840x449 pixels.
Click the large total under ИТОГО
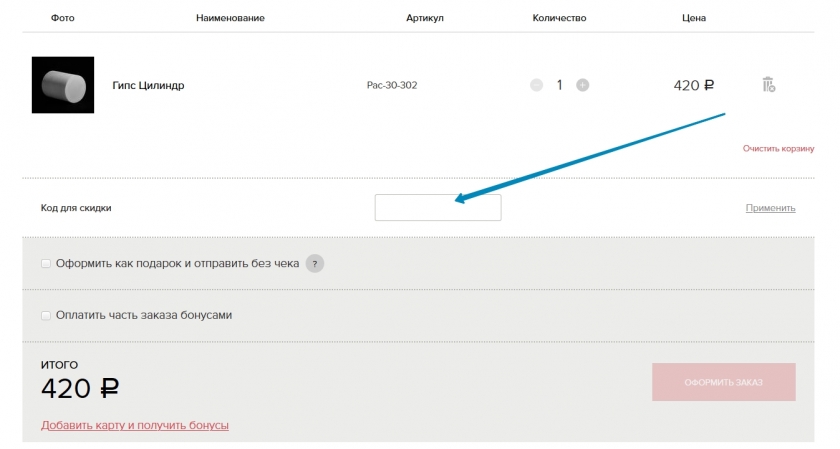click(80, 389)
